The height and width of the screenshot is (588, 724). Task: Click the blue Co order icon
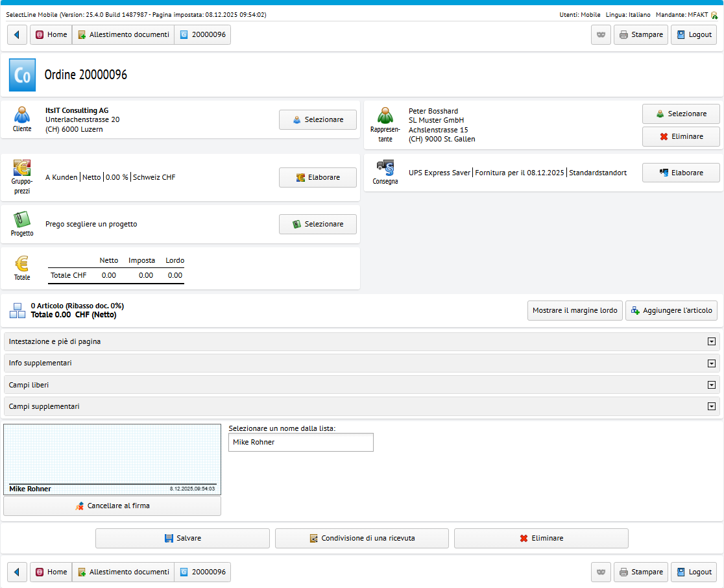tap(22, 75)
